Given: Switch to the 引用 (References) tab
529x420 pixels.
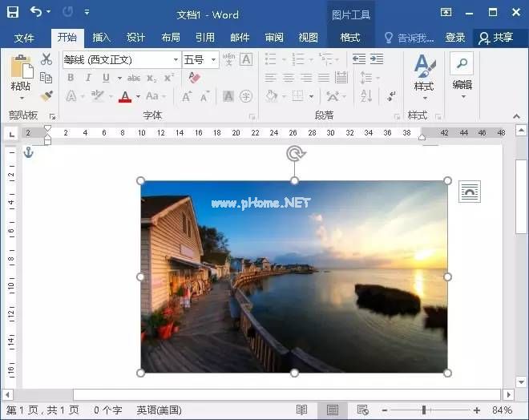Looking at the screenshot, I should (205, 38).
